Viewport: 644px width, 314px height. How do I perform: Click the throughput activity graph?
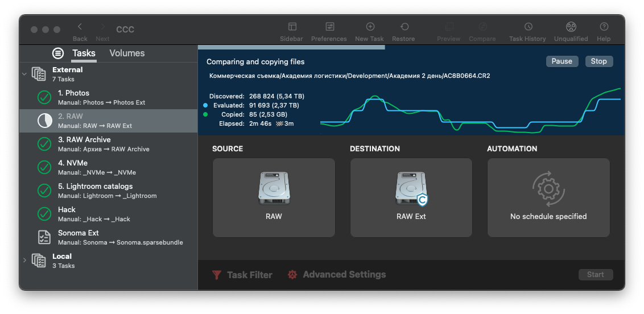point(470,111)
